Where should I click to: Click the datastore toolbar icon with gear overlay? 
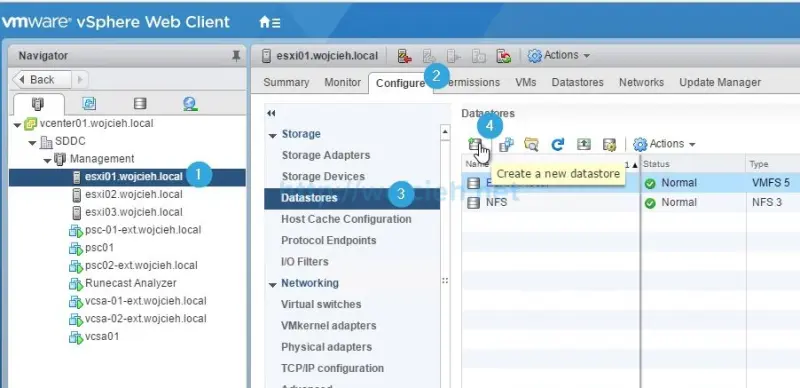[x=609, y=144]
